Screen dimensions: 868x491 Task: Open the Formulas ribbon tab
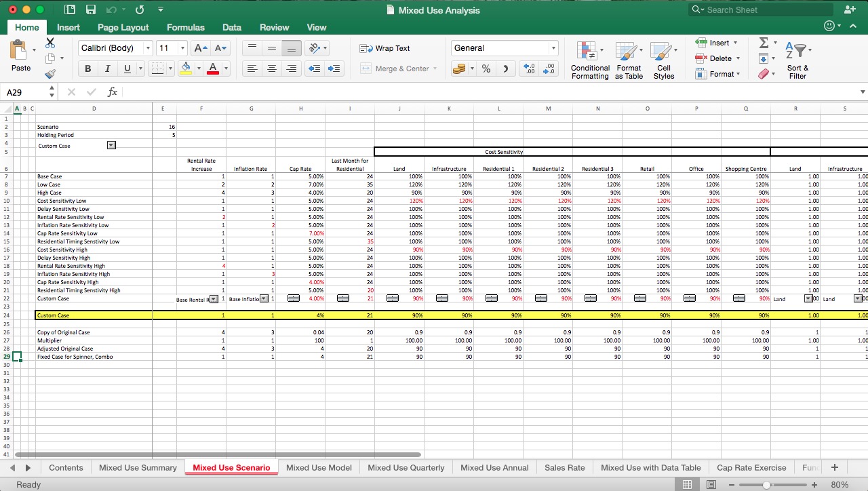185,27
